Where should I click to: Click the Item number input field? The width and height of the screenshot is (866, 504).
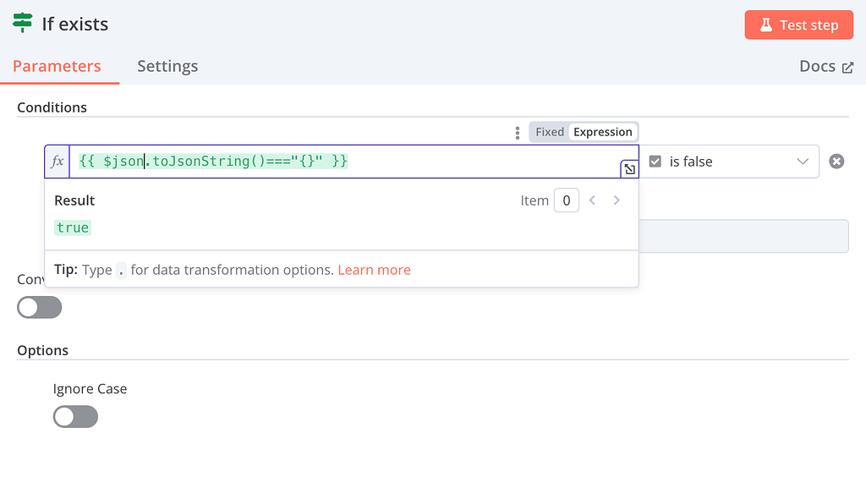tap(566, 200)
